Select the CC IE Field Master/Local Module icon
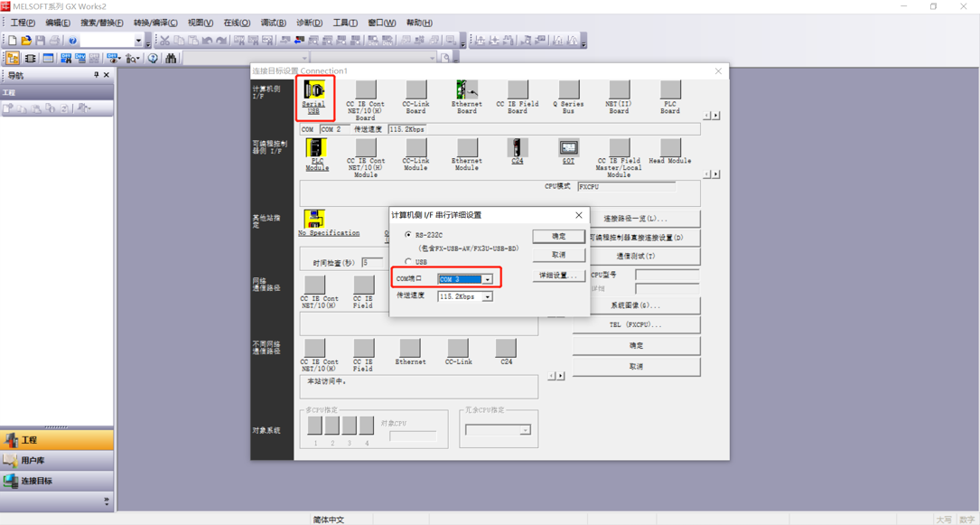The width and height of the screenshot is (980, 525). tap(619, 147)
